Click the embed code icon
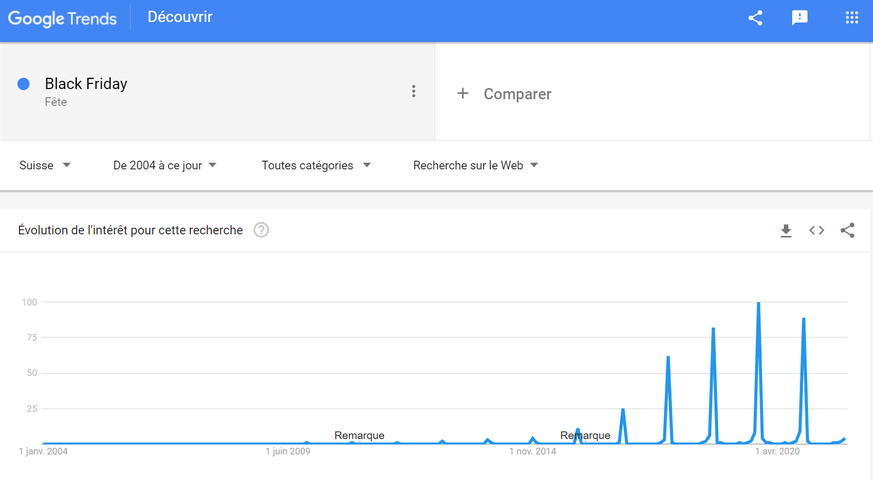The image size is (873, 480). [x=817, y=231]
